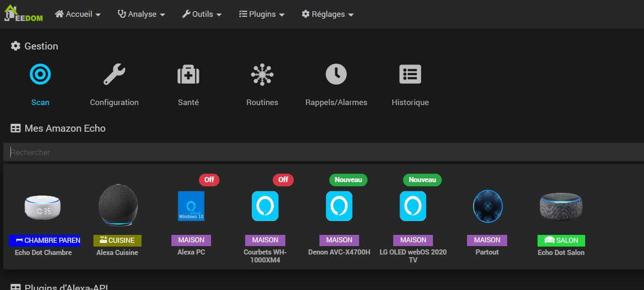Select the Denon AVC-X4700H name

tap(339, 252)
